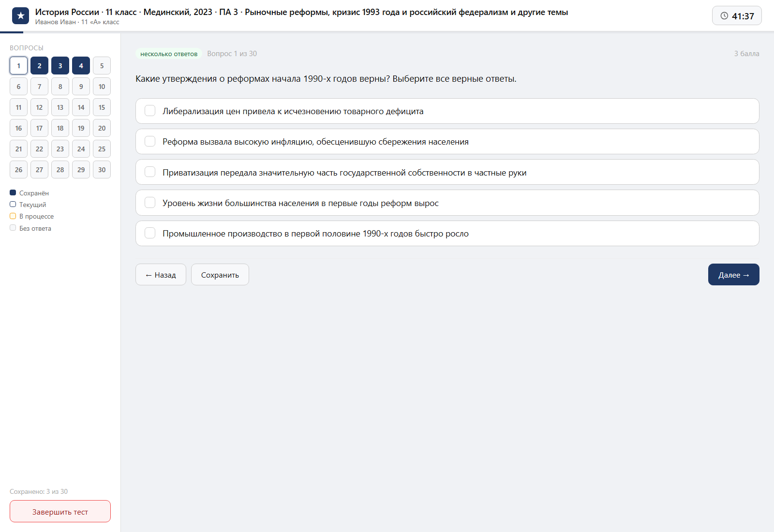Go to the next question with Далее
The width and height of the screenshot is (774, 532).
(733, 275)
